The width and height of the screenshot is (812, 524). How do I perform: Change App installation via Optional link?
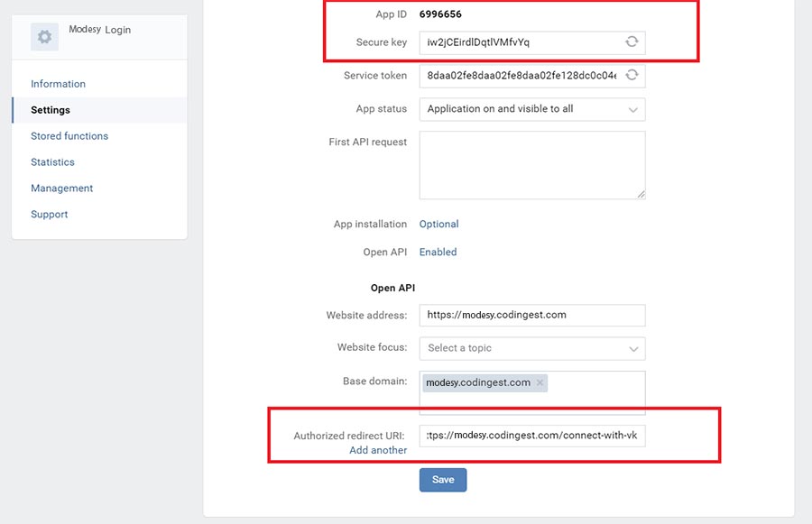438,225
